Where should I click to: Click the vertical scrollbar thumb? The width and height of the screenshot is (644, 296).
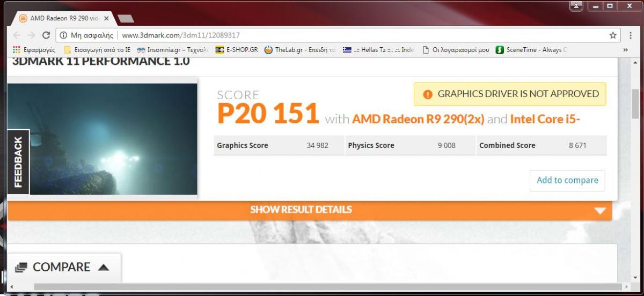tap(635, 105)
